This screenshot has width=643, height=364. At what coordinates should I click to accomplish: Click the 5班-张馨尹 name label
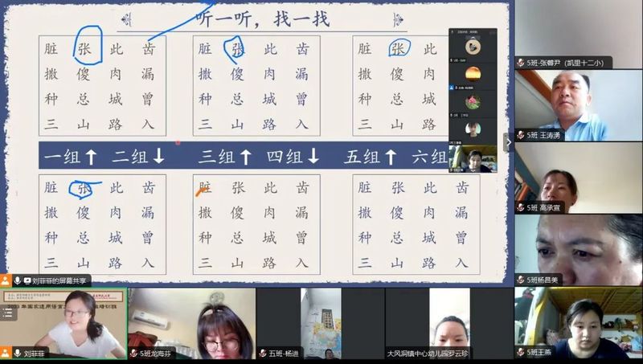(564, 63)
